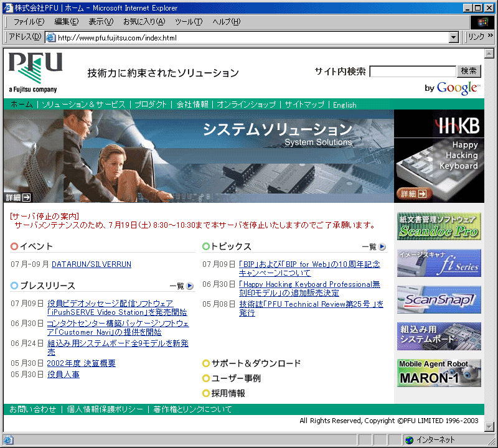The image size is (498, 448).
Task: Open the 会社情報 nav item
Action: [192, 105]
